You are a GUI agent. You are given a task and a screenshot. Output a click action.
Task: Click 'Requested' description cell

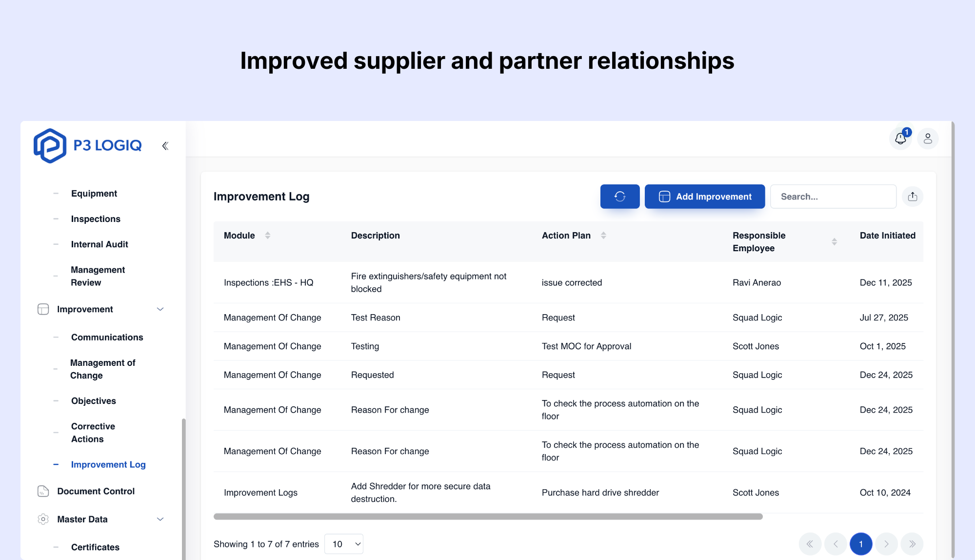(x=373, y=375)
